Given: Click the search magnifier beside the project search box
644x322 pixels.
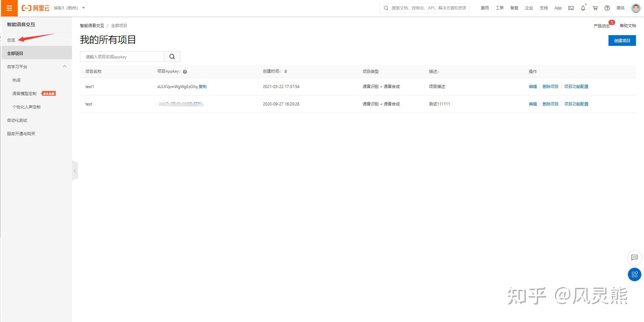Looking at the screenshot, I should pos(172,56).
